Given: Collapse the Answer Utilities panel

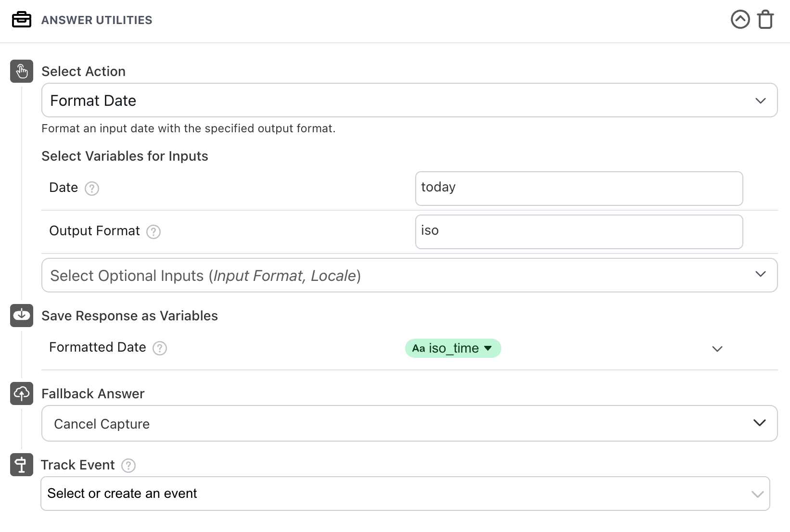Looking at the screenshot, I should click(x=740, y=20).
